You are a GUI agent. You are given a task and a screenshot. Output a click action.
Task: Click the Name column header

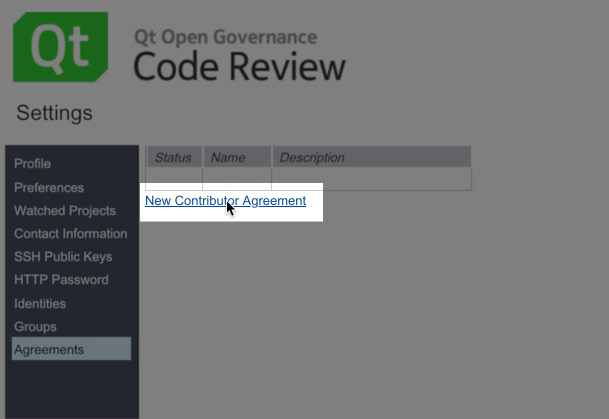(236, 157)
